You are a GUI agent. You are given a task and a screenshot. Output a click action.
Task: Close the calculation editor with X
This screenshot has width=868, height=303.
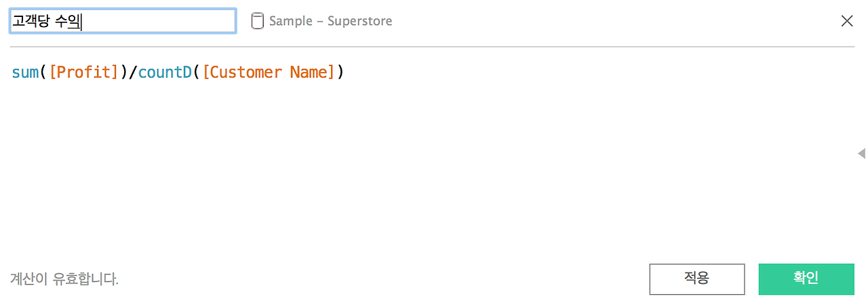tap(847, 21)
